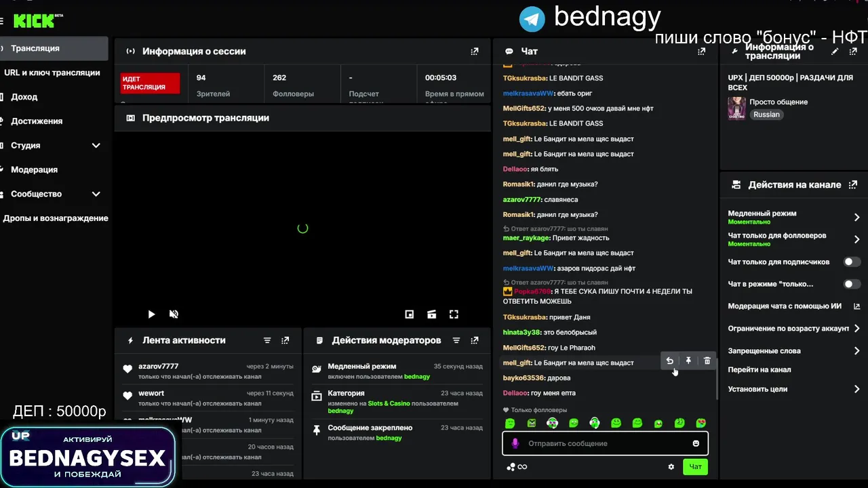
Task: Play the stream preview
Action: [x=151, y=314]
